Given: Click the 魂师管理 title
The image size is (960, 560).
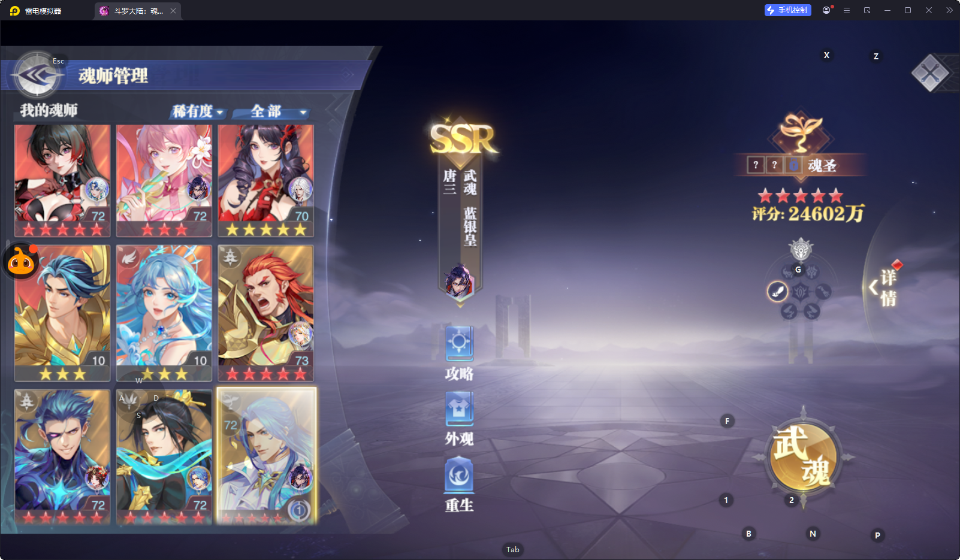Looking at the screenshot, I should (x=113, y=76).
